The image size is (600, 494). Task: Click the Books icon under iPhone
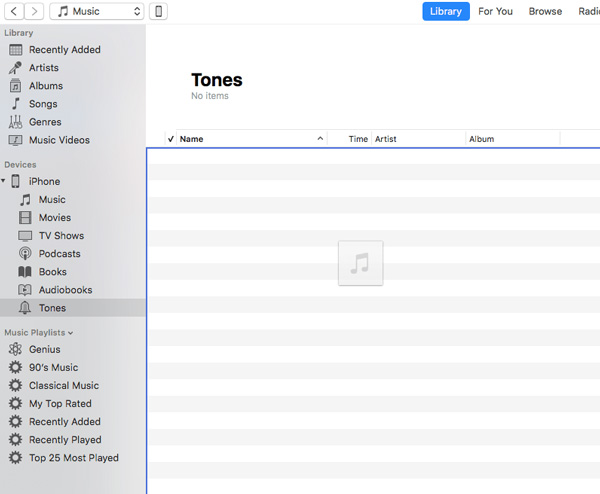pyautogui.click(x=26, y=272)
